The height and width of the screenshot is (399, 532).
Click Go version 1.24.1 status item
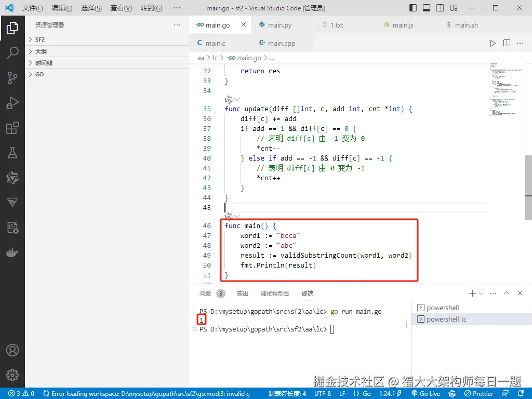[391, 394]
